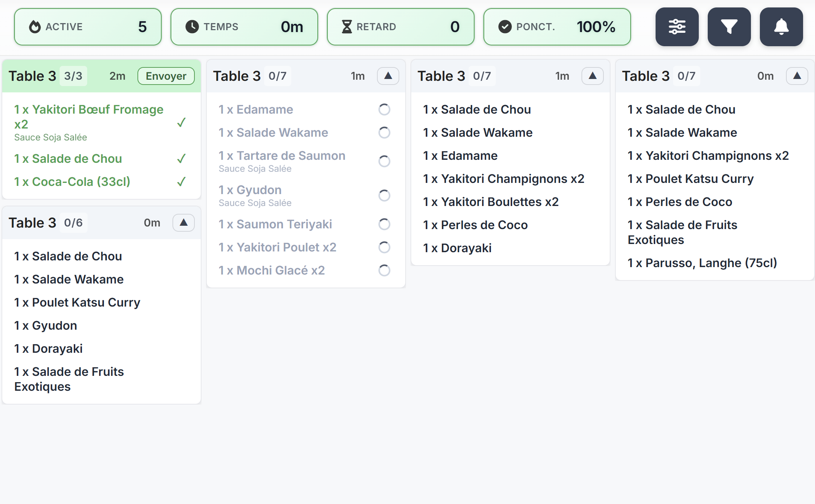The height and width of the screenshot is (504, 815).
Task: Collapse the ticket containing Yakitori Boulettes x2
Action: point(592,76)
